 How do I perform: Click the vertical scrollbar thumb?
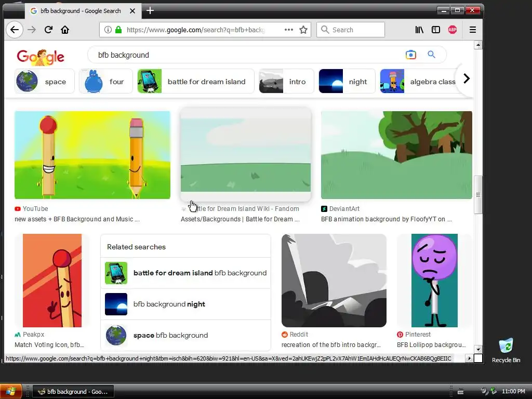tap(478, 195)
